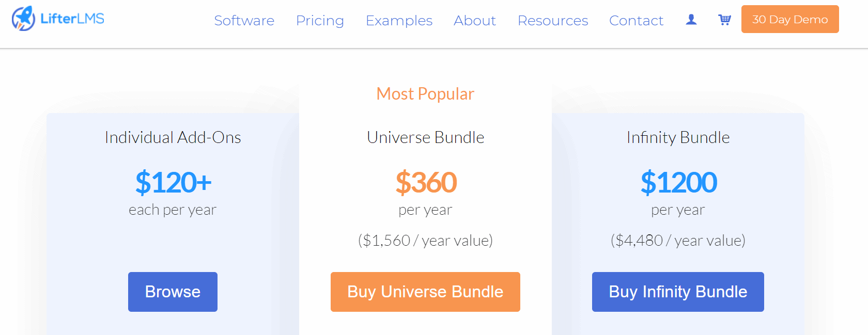
Task: Click the orange $360 price
Action: (426, 182)
